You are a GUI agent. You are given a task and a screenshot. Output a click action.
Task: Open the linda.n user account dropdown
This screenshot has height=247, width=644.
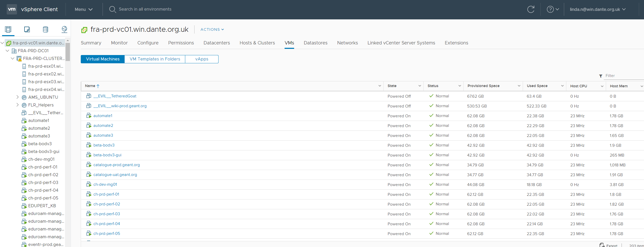click(x=598, y=9)
